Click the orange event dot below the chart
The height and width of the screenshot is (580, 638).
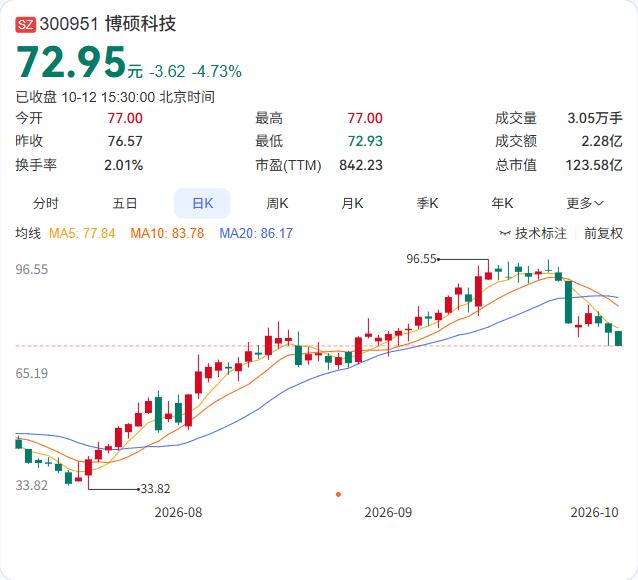point(338,495)
